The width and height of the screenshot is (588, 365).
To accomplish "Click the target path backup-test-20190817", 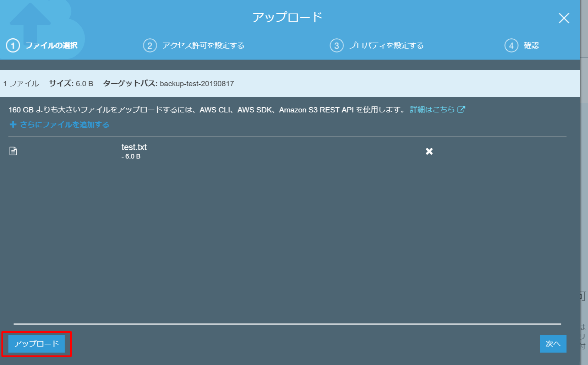I will click(197, 84).
